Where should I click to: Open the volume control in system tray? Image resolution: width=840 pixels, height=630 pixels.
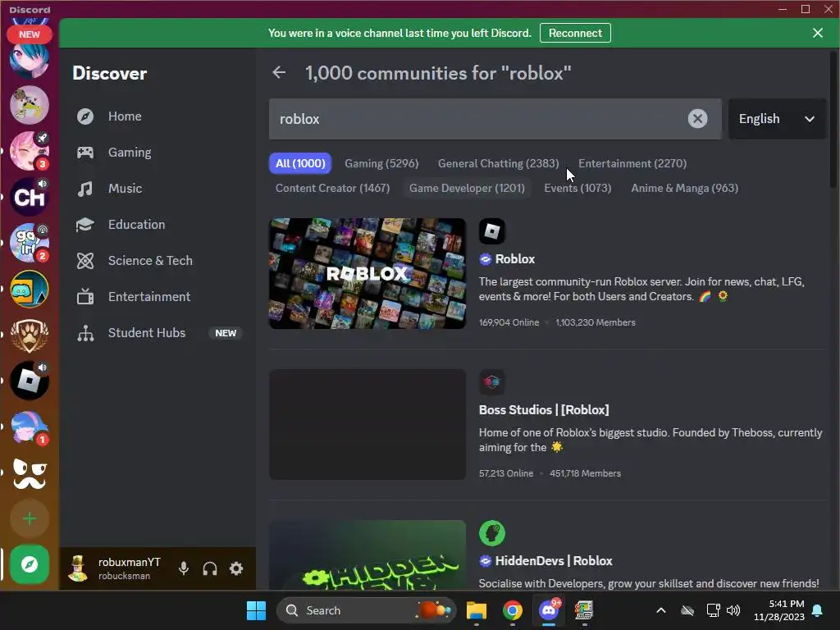(x=733, y=610)
